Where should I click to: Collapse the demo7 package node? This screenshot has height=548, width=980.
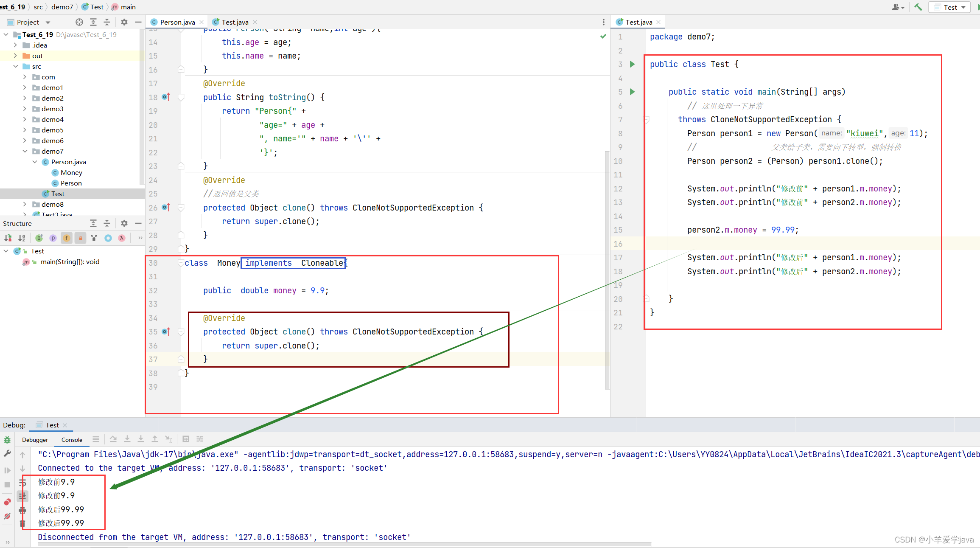point(25,151)
